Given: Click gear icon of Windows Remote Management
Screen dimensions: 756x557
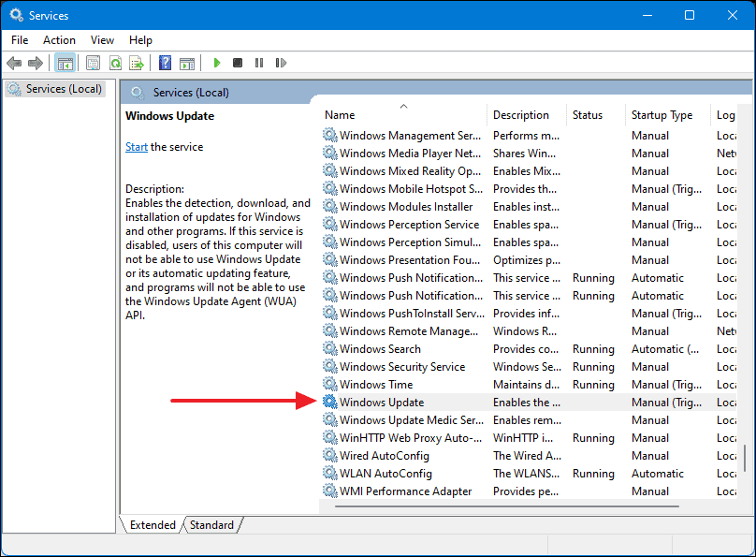Looking at the screenshot, I should pos(329,330).
